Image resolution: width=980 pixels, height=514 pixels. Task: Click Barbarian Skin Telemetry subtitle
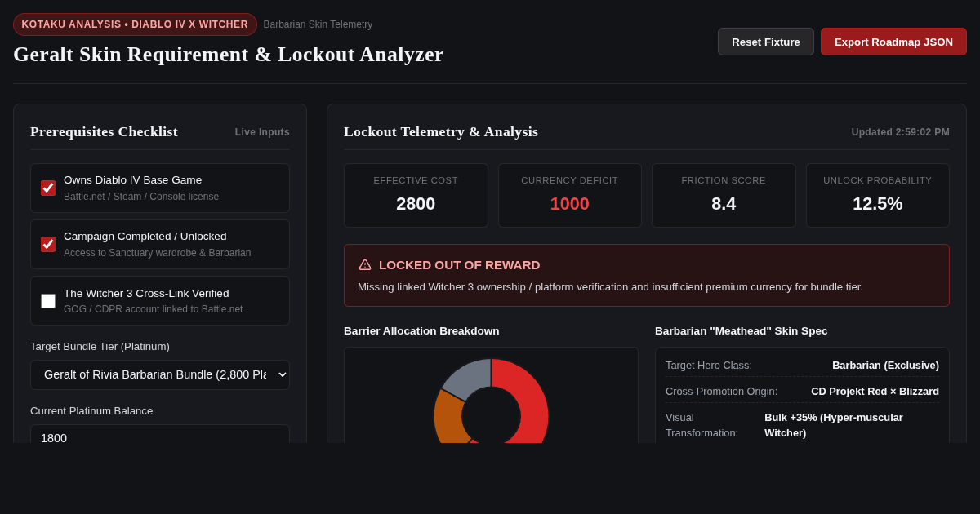318,24
